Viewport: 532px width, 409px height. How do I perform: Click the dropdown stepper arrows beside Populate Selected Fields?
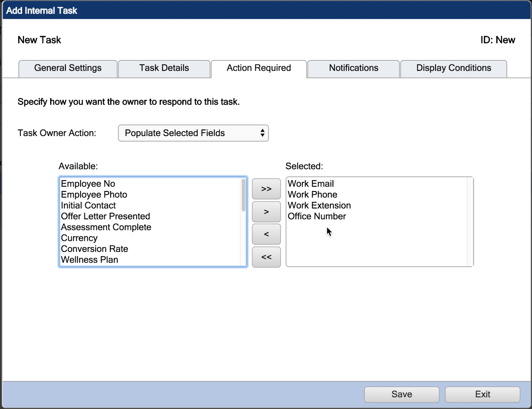(x=262, y=133)
